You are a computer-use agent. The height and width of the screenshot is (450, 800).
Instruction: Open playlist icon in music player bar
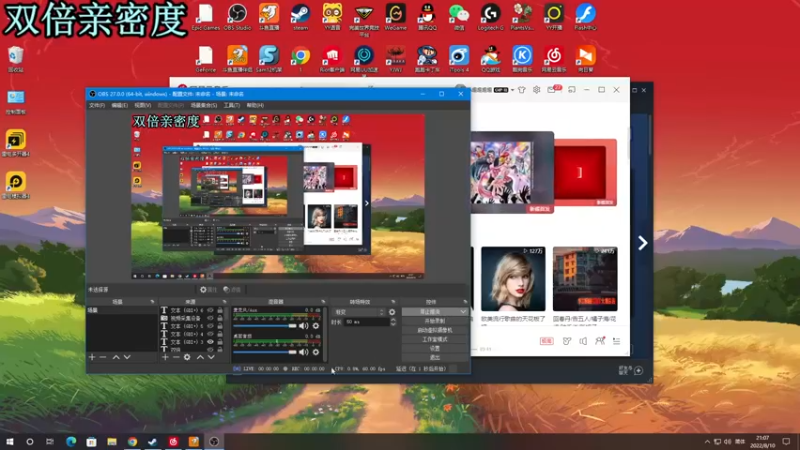pyautogui.click(x=616, y=341)
